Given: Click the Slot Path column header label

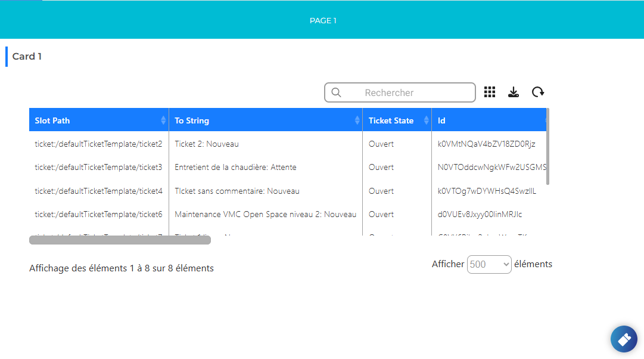Looking at the screenshot, I should click(52, 120).
